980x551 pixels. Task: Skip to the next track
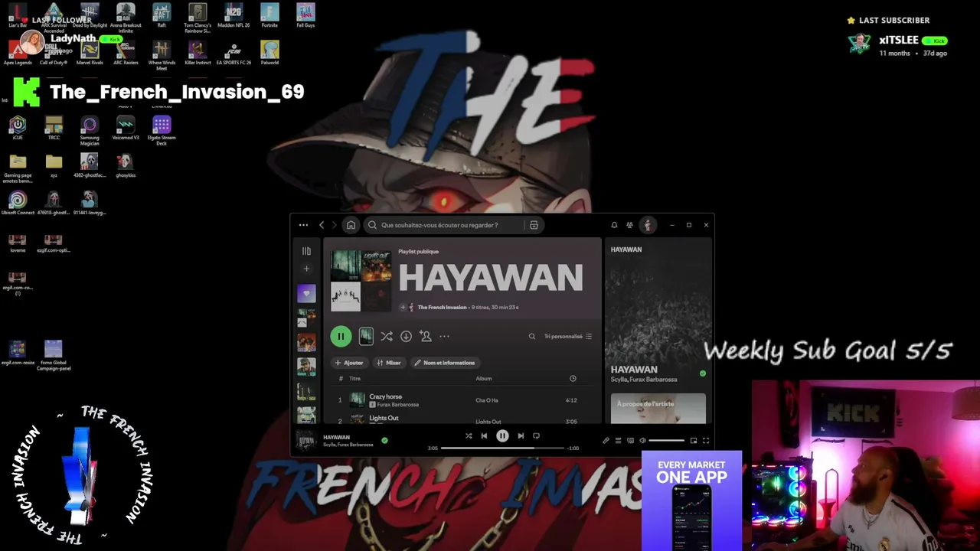click(x=521, y=436)
